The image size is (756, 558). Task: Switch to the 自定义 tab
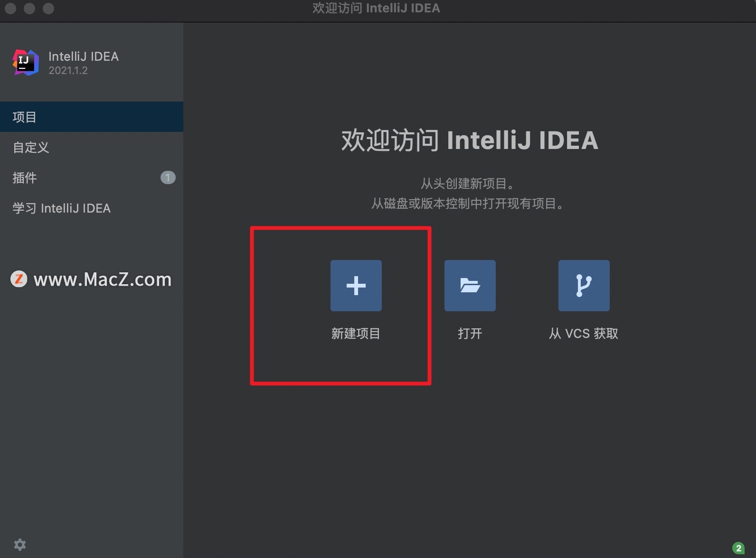point(92,147)
